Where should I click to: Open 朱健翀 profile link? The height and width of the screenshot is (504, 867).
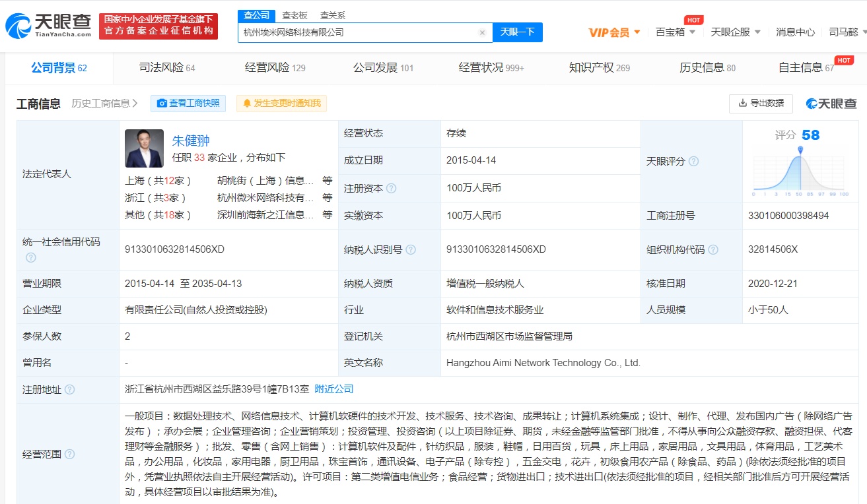191,141
